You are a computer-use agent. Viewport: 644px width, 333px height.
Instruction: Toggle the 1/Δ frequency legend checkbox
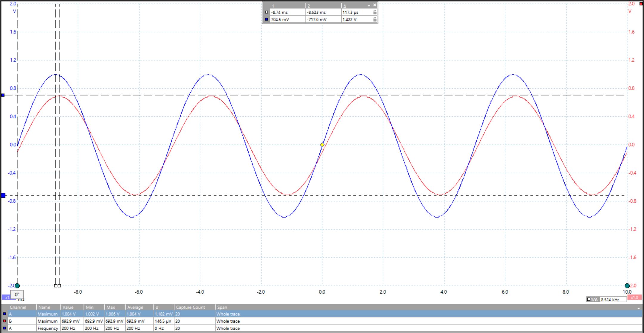click(589, 300)
